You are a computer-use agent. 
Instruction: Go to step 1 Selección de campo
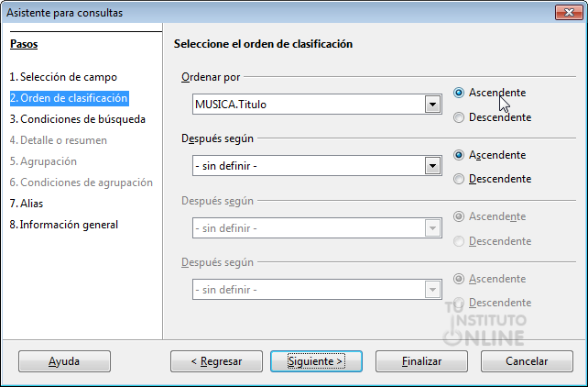pos(63,77)
